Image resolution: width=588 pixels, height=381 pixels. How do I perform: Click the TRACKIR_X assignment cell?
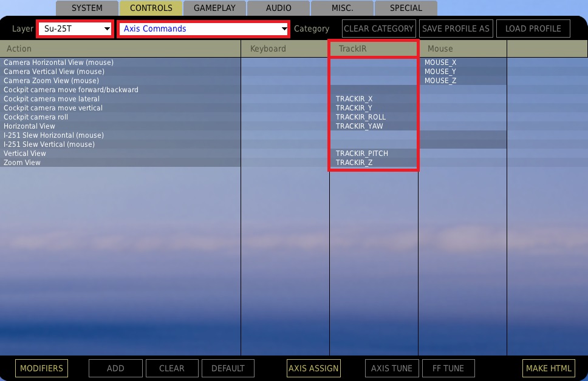374,98
